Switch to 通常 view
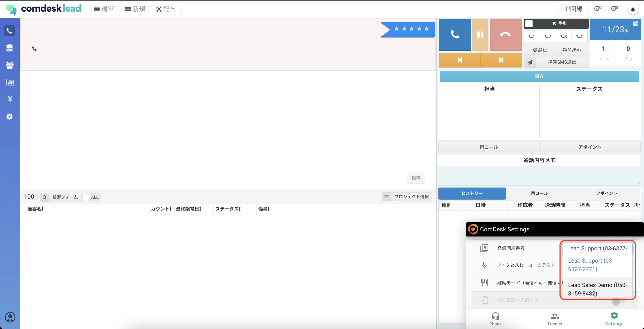Viewport: 644px width, 329px height. pos(104,9)
